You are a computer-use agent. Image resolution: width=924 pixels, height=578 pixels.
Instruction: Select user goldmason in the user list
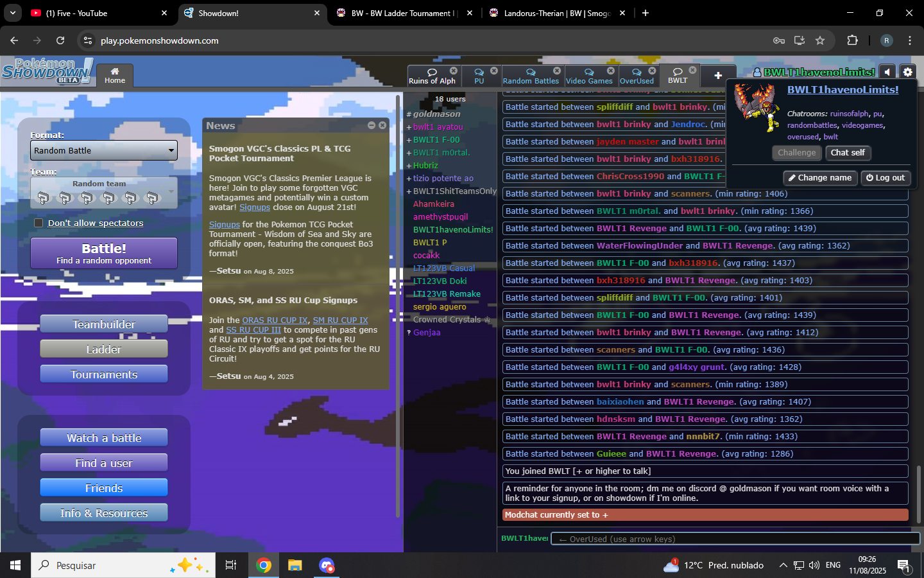[436, 114]
